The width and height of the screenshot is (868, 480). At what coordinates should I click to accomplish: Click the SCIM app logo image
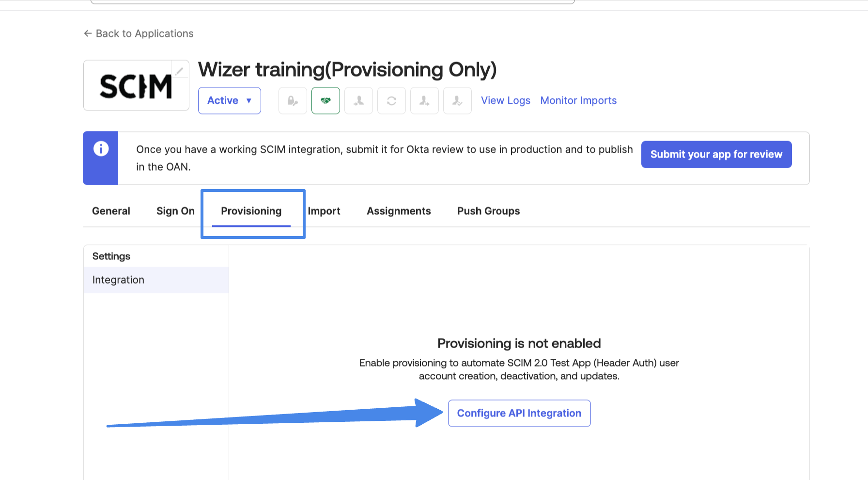point(136,86)
